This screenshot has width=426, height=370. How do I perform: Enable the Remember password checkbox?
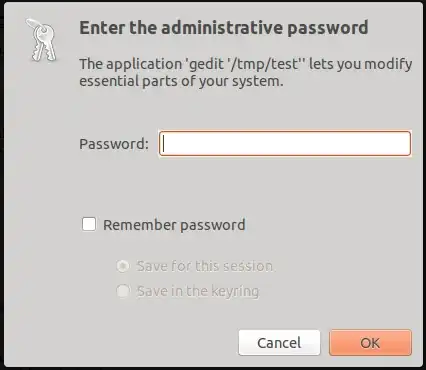89,224
